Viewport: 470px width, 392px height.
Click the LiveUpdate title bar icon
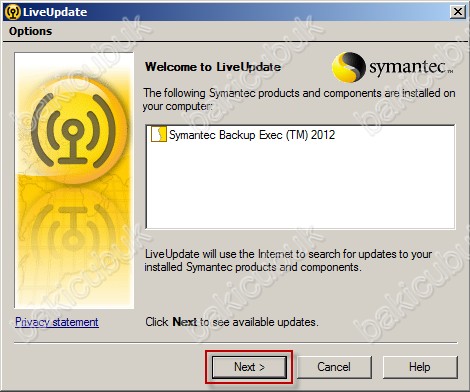click(x=13, y=12)
